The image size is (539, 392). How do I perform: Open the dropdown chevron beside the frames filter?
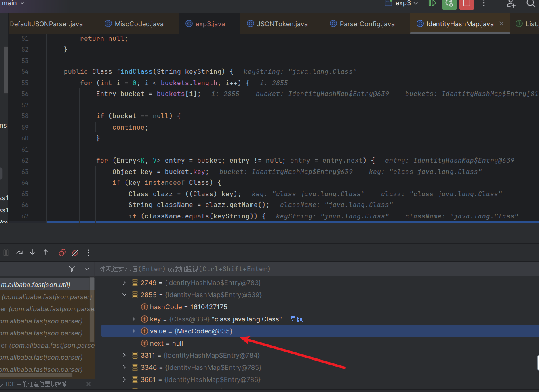click(x=87, y=269)
